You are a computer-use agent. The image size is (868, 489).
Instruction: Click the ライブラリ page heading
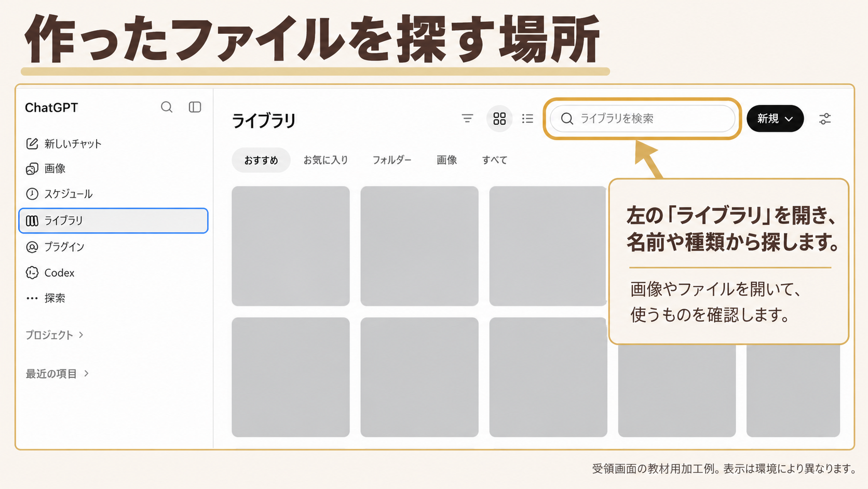pos(264,121)
